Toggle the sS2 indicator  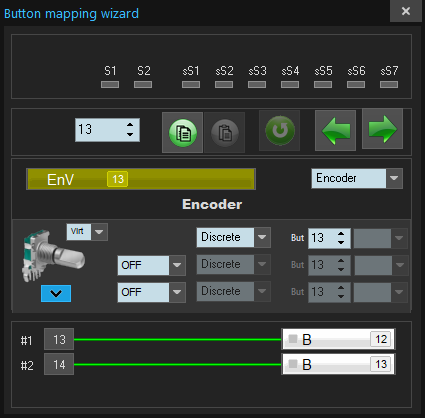[224, 85]
